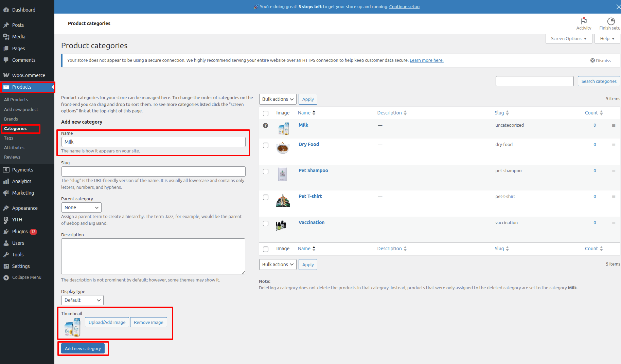Expand the Display type dropdown
621x364 pixels.
[83, 300]
